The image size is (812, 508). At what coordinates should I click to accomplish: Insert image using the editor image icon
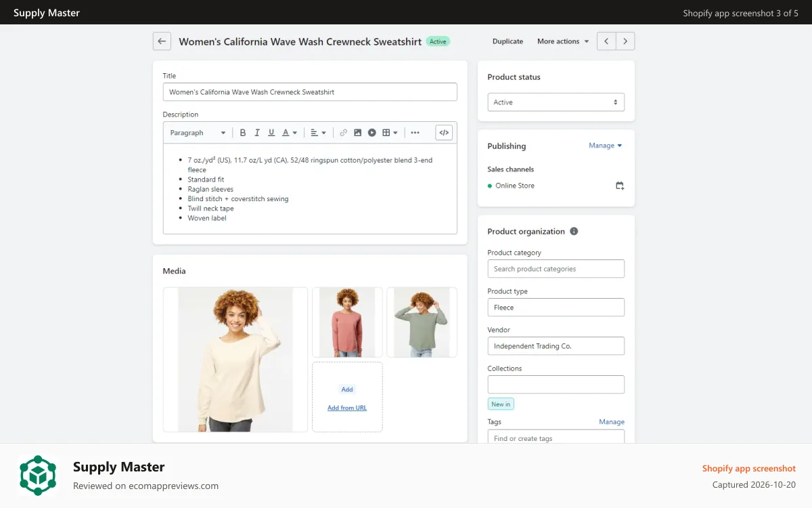point(358,133)
